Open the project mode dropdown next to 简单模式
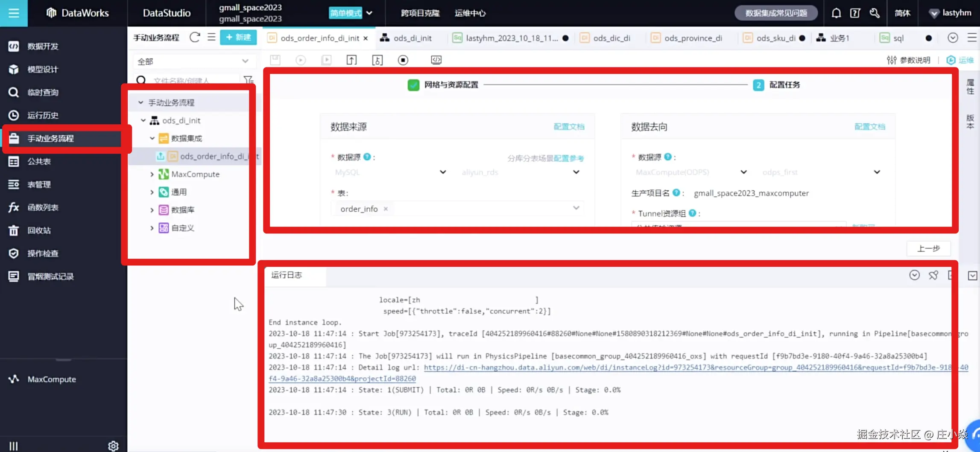This screenshot has height=452, width=980. point(369,13)
